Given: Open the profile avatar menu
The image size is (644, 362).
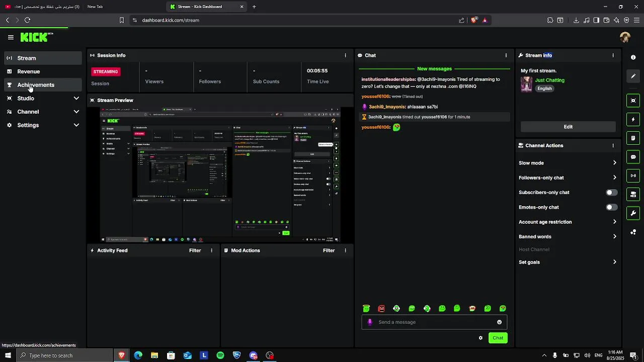Looking at the screenshot, I should (625, 37).
